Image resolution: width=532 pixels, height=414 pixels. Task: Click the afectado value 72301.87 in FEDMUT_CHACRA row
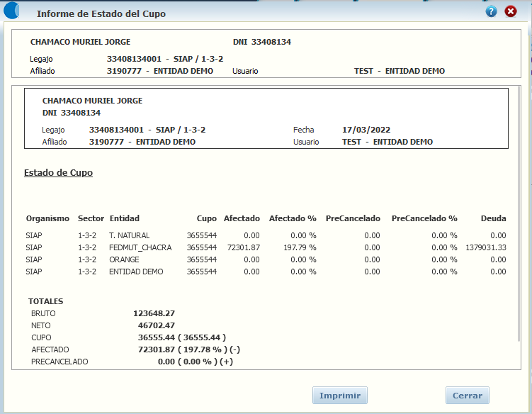click(243, 247)
